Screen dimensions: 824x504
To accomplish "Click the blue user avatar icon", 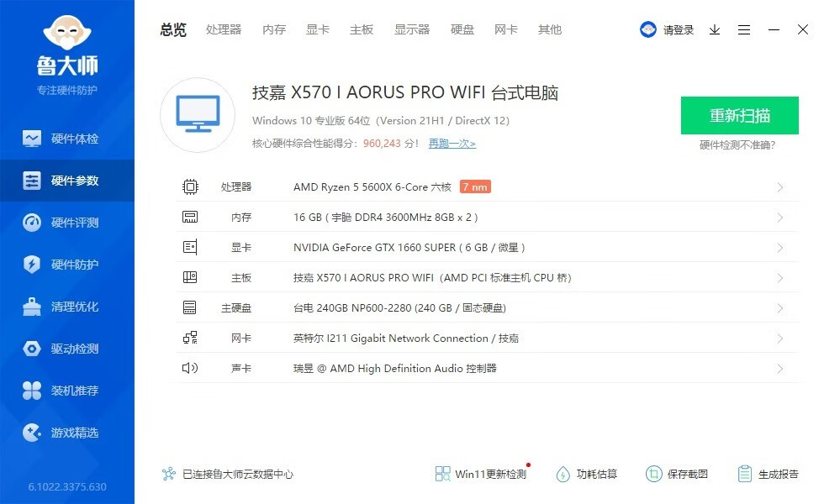I will tap(648, 29).
